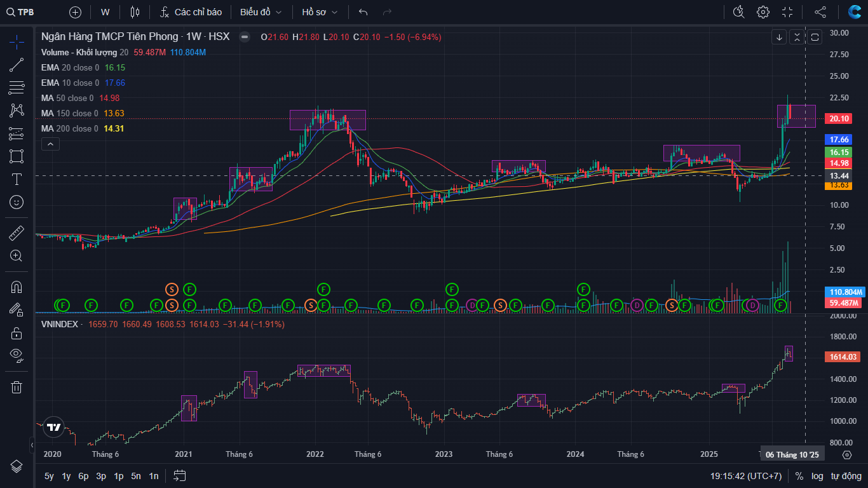Click the 20.10 current price label
The image size is (868, 488).
coord(839,119)
